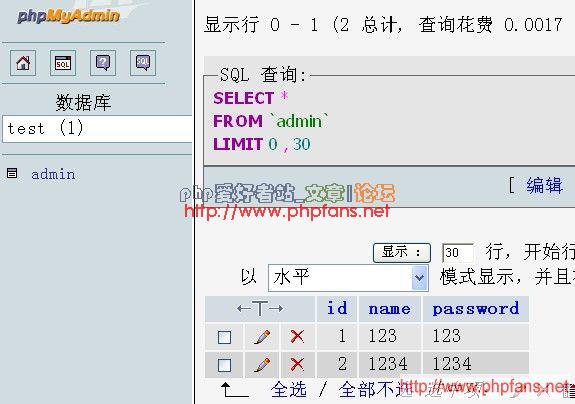This screenshot has width=575, height=404.
Task: Select the admin table in sidebar
Action: (x=53, y=174)
